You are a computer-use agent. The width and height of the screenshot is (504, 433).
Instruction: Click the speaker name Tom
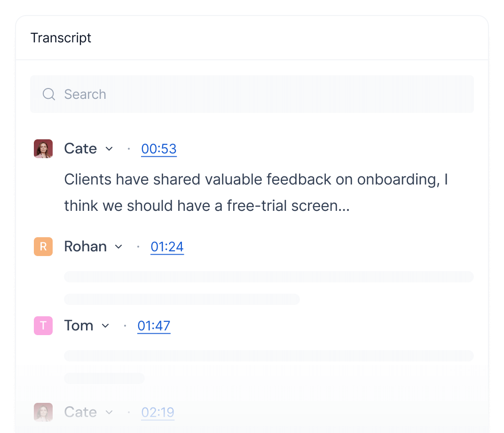coord(79,326)
